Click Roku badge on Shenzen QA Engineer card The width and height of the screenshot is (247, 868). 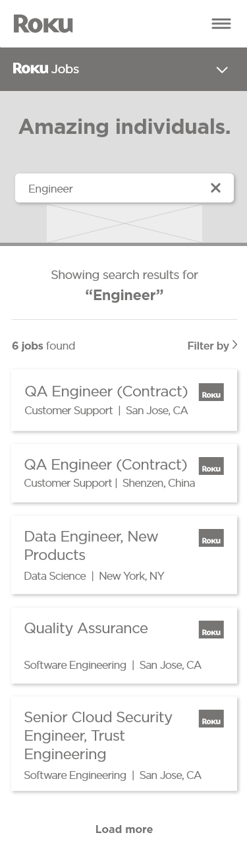211,466
